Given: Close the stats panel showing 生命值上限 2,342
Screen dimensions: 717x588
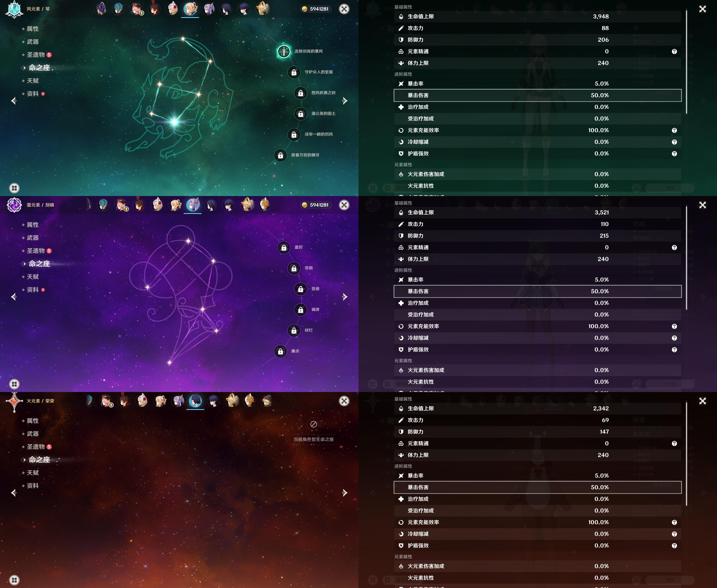Looking at the screenshot, I should (x=702, y=401).
